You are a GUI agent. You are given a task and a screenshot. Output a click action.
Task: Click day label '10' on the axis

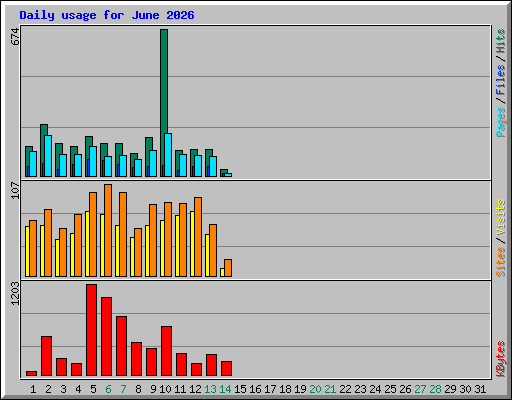pyautogui.click(x=165, y=389)
